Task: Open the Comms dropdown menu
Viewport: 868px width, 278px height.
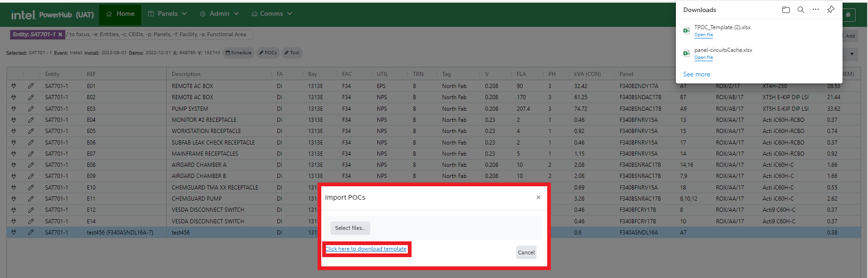Action: (x=271, y=14)
